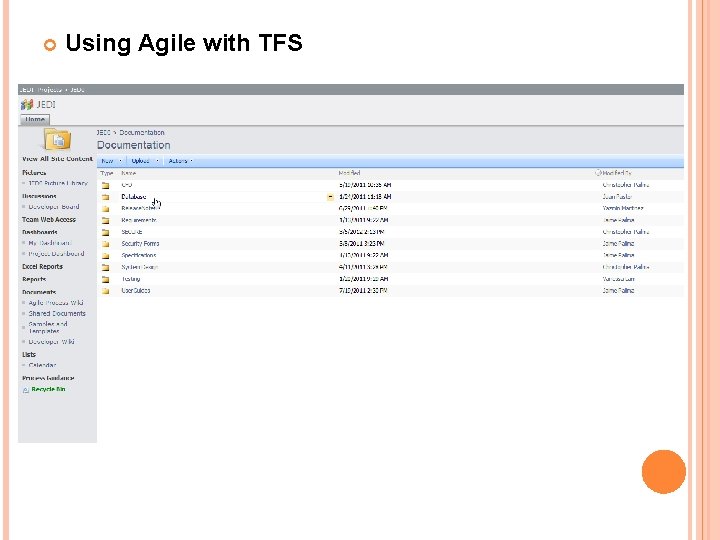Click the large Documentation library folder icon

pos(57,140)
